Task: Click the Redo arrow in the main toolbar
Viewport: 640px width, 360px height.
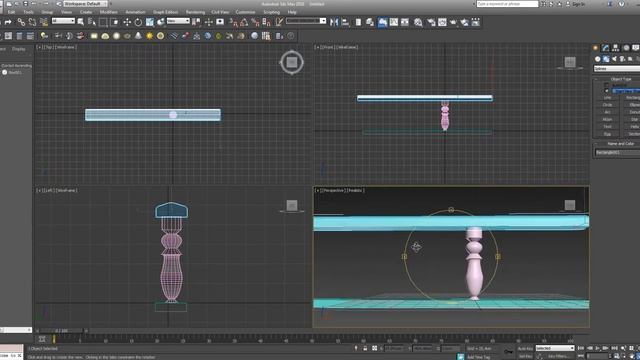Action: pyautogui.click(x=8, y=22)
